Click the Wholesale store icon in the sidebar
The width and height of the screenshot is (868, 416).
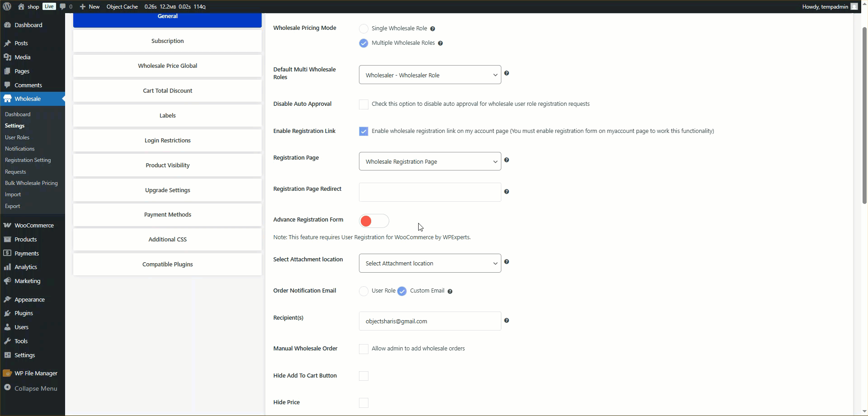[7, 99]
